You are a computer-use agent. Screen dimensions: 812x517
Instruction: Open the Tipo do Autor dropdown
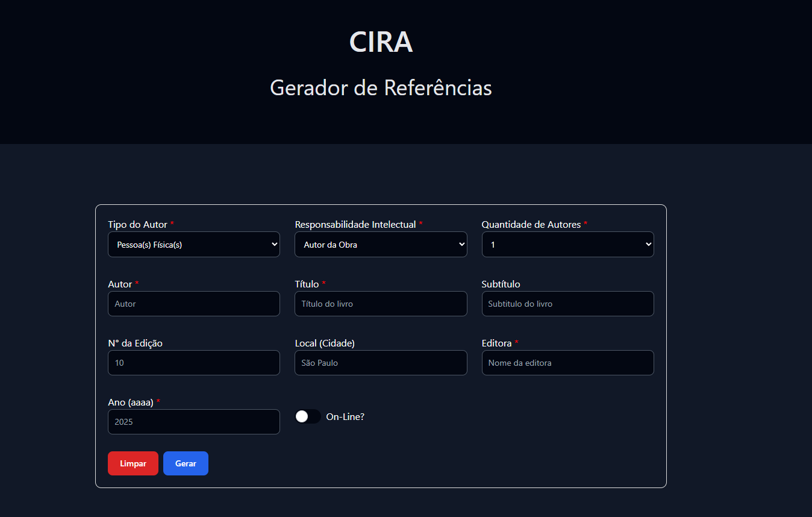[x=193, y=245]
